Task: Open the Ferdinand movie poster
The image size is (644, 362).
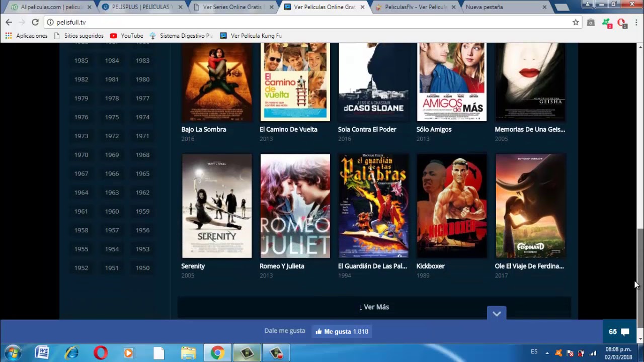Action: [530, 206]
